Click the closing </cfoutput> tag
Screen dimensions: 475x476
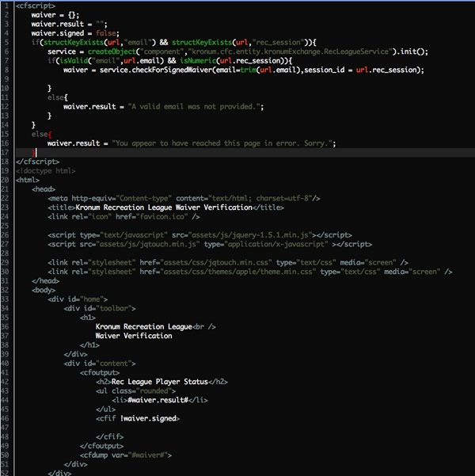pos(101,446)
